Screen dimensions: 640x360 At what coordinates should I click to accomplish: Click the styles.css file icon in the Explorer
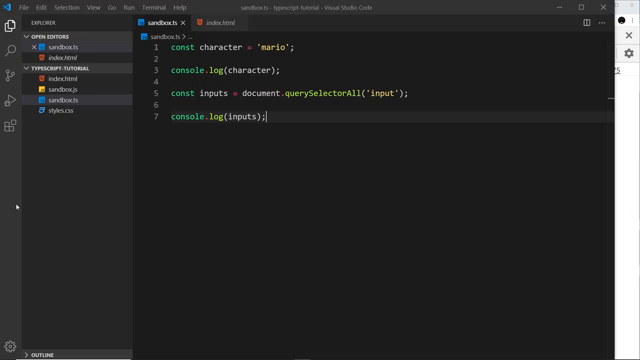pos(42,110)
